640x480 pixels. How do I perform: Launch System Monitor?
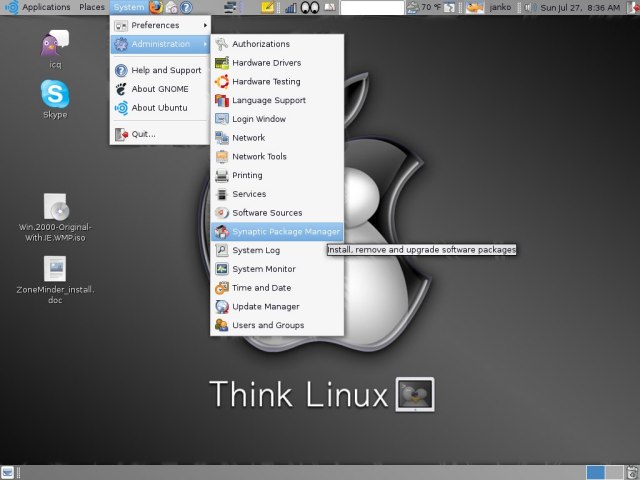coord(277,269)
